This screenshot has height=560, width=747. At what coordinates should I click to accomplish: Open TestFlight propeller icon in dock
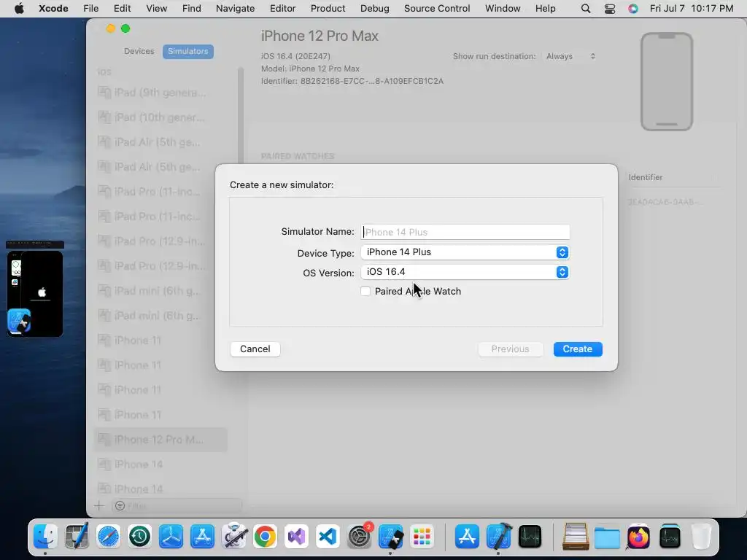pyautogui.click(x=171, y=537)
